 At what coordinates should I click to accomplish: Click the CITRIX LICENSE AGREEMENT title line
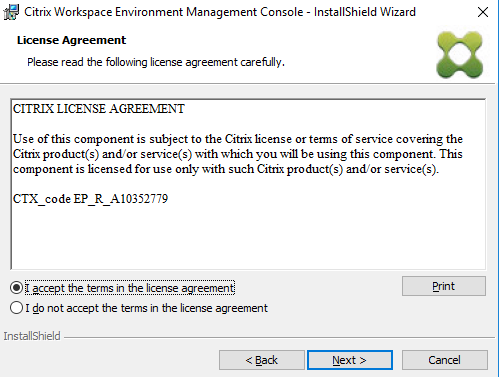99,109
